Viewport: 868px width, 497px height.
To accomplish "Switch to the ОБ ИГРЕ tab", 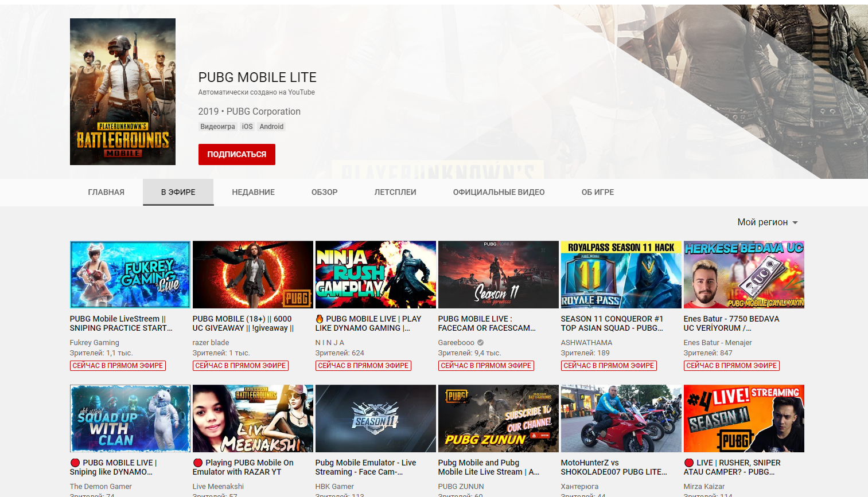I will (x=597, y=192).
